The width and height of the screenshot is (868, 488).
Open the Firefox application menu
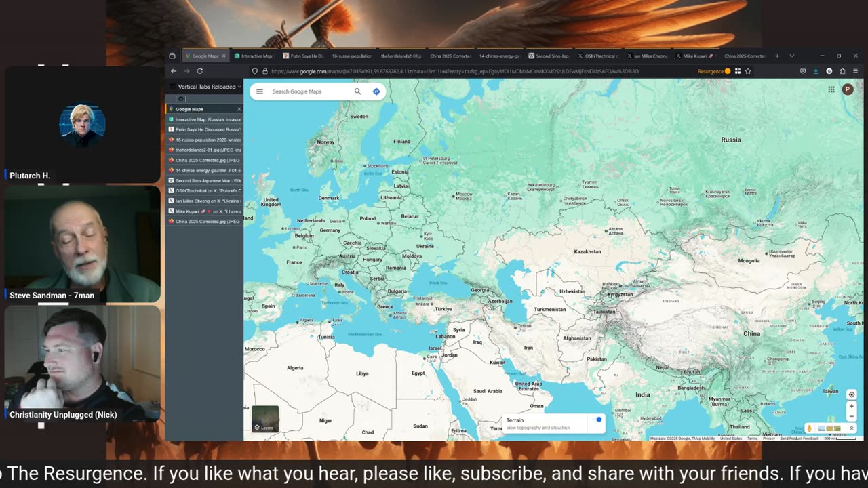coord(856,71)
